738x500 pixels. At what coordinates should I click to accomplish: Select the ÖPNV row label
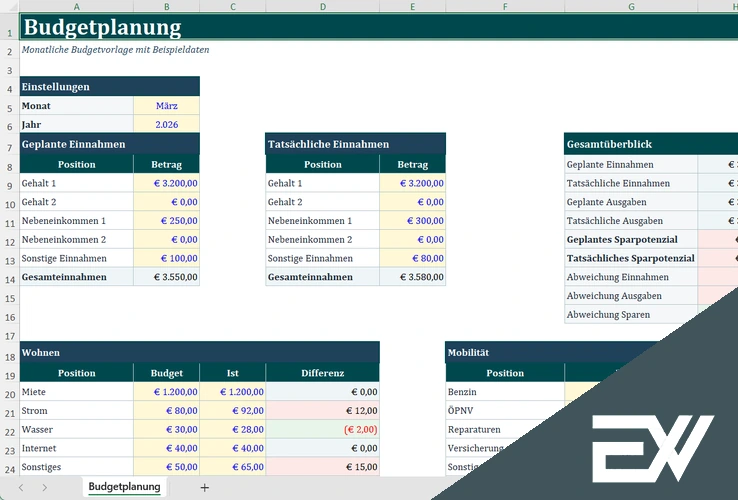[505, 411]
